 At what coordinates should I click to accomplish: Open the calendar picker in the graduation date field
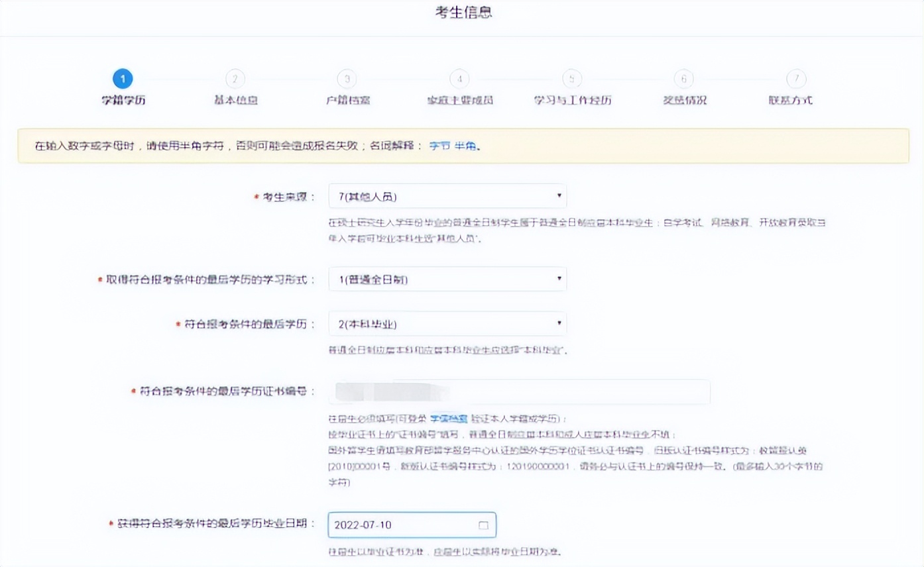click(485, 525)
